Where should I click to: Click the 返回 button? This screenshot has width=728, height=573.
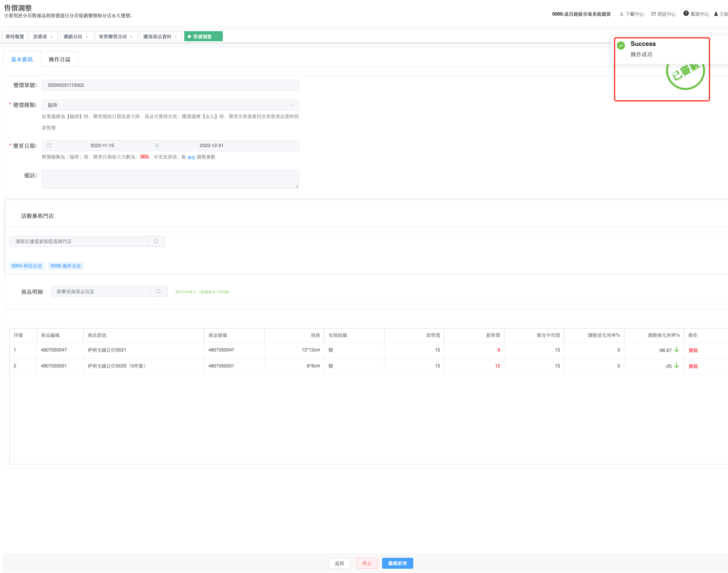point(339,563)
